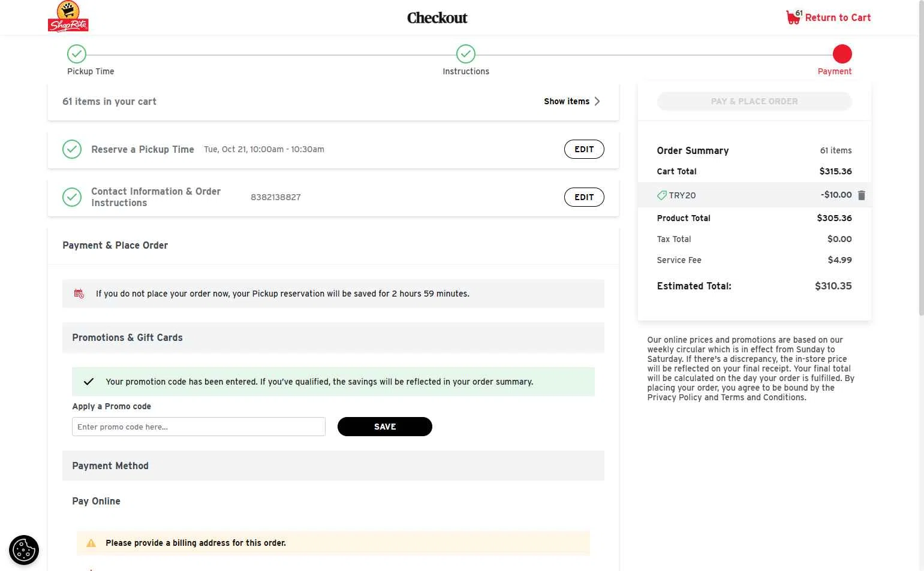Focus the promo code input field
The height and width of the screenshot is (571, 924).
tap(198, 427)
